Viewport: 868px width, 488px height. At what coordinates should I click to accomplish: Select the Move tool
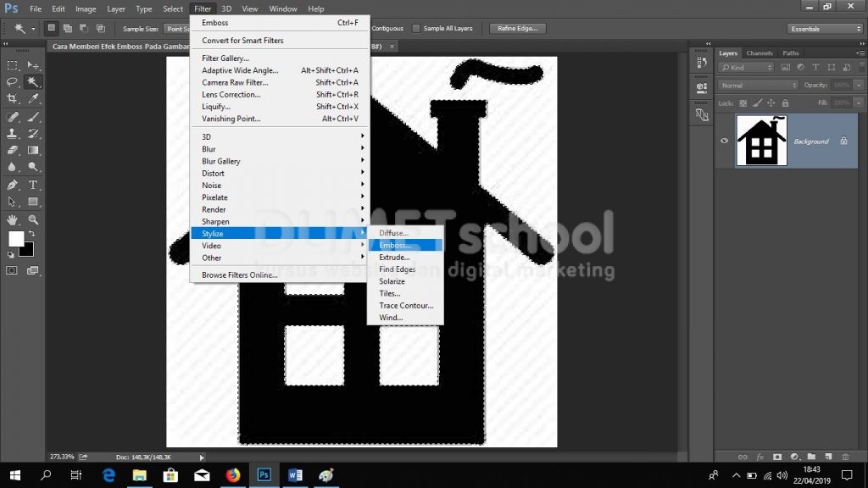[x=33, y=65]
